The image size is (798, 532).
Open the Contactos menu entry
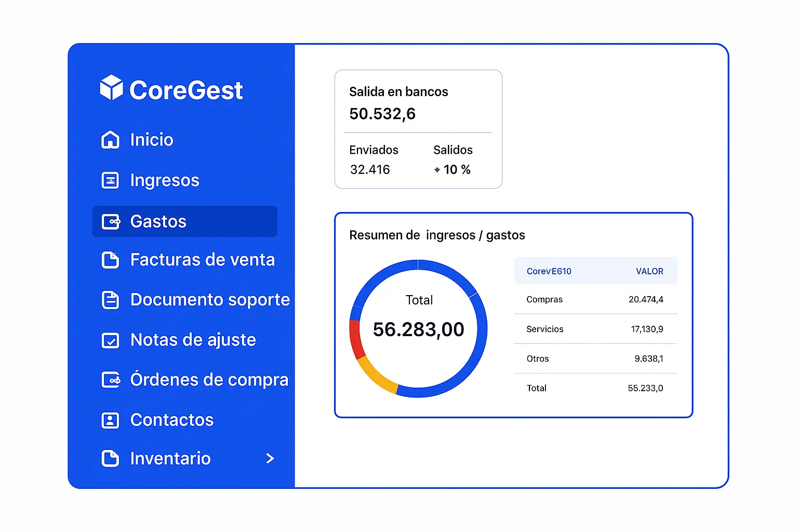tap(171, 420)
